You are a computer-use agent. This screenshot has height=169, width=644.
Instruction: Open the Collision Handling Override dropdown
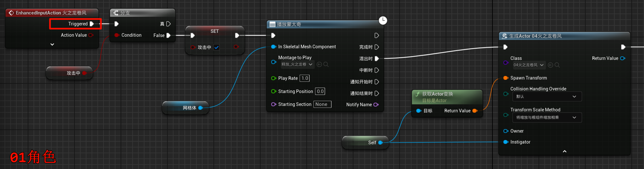(x=547, y=97)
